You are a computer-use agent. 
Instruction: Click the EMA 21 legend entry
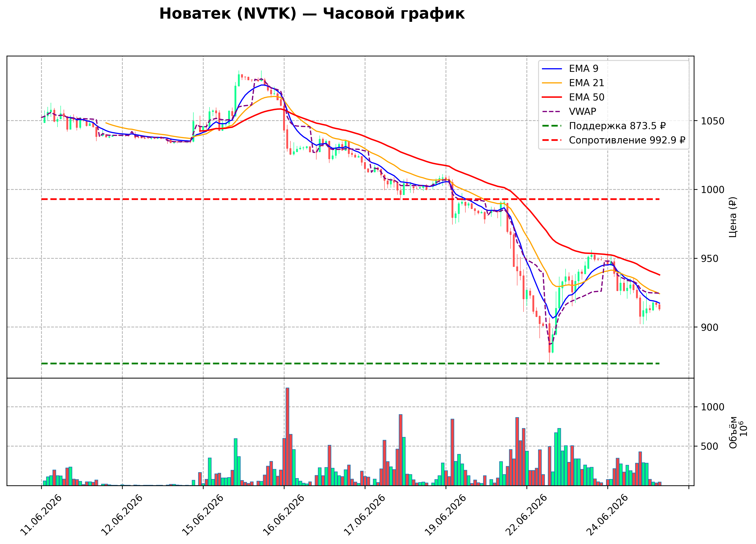click(573, 83)
